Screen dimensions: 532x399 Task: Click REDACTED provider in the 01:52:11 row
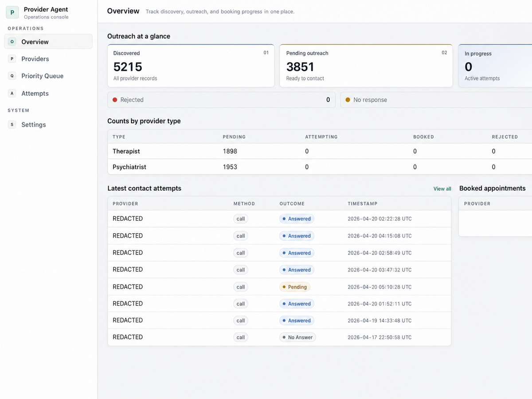coord(128,304)
